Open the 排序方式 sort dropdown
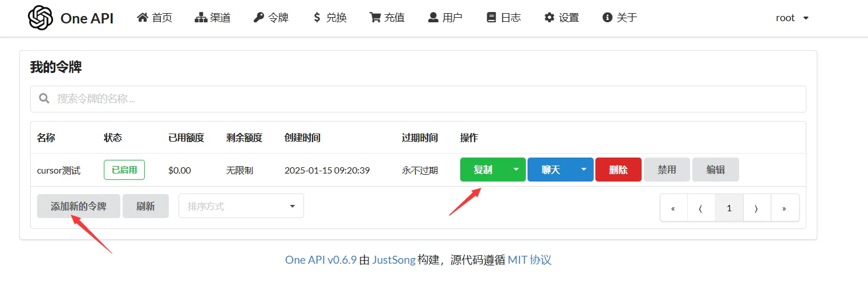This screenshot has width=868, height=286. (241, 206)
